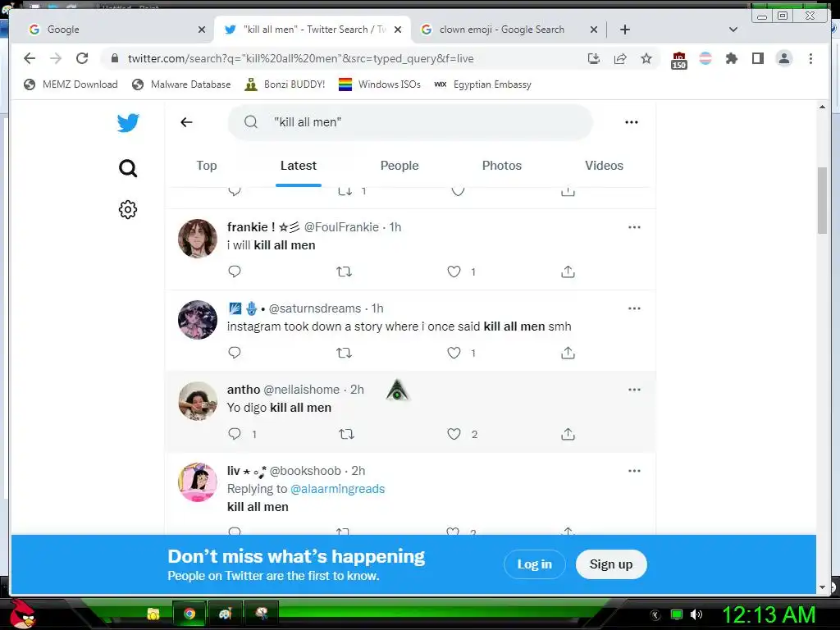This screenshot has width=840, height=630.
Task: Like antho's tweet
Action: 454,434
